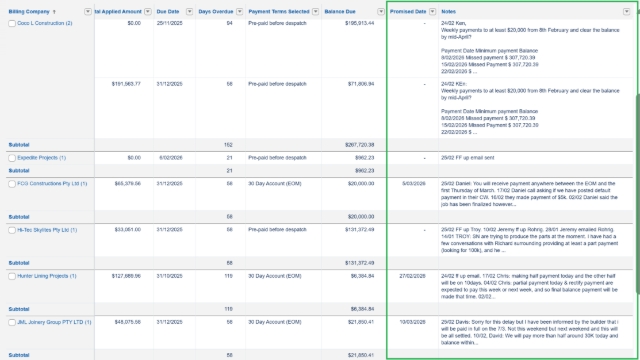Select the balance due $195,913.44 cell

(359, 23)
